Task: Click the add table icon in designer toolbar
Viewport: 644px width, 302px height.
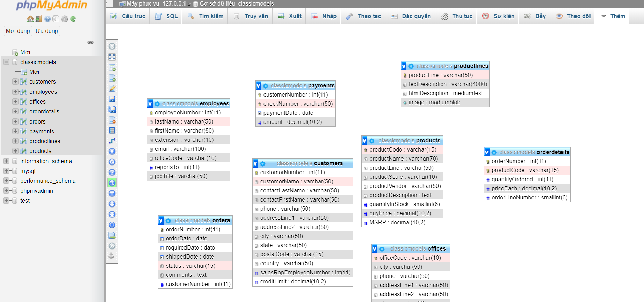Action: [x=112, y=67]
